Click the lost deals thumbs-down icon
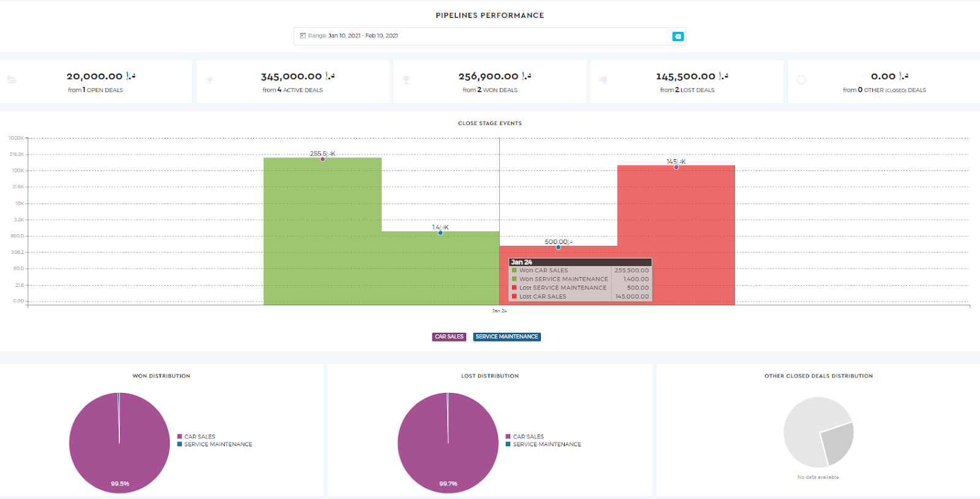 coord(603,80)
